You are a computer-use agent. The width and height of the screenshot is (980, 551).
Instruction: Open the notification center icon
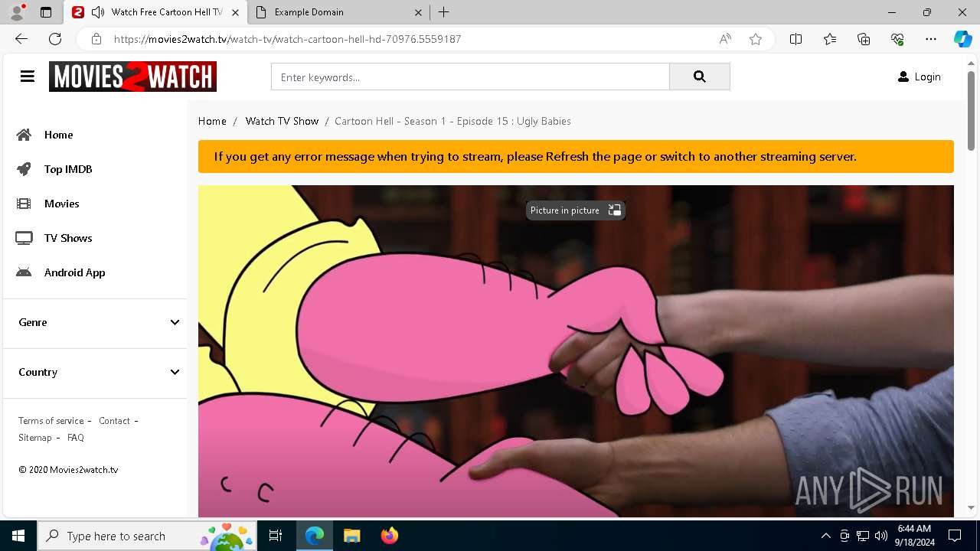pos(955,536)
